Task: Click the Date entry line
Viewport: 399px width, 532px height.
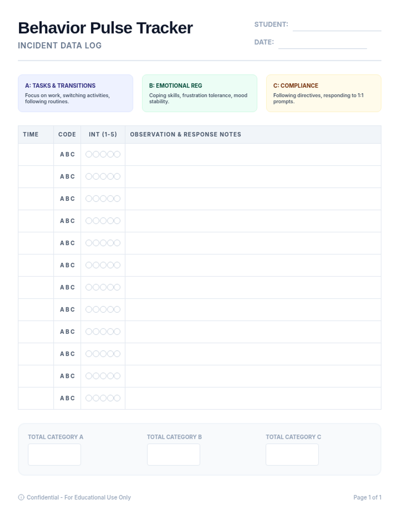Action: 322,43
